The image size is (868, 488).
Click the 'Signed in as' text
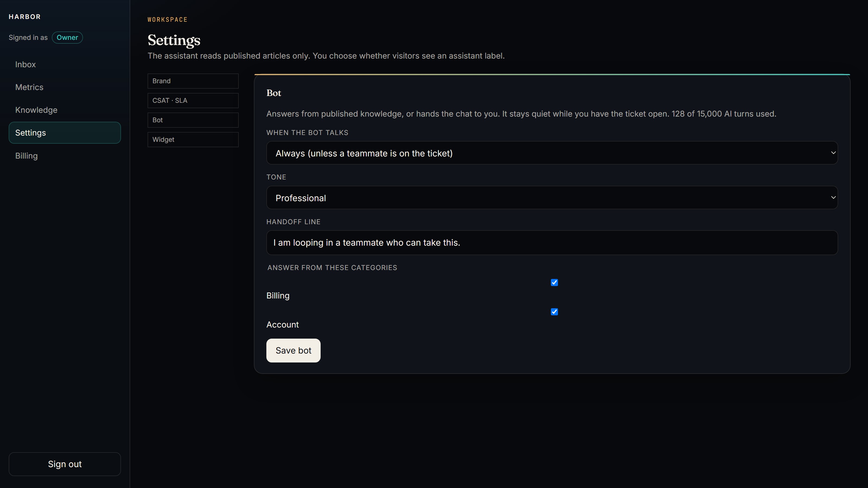click(x=28, y=37)
